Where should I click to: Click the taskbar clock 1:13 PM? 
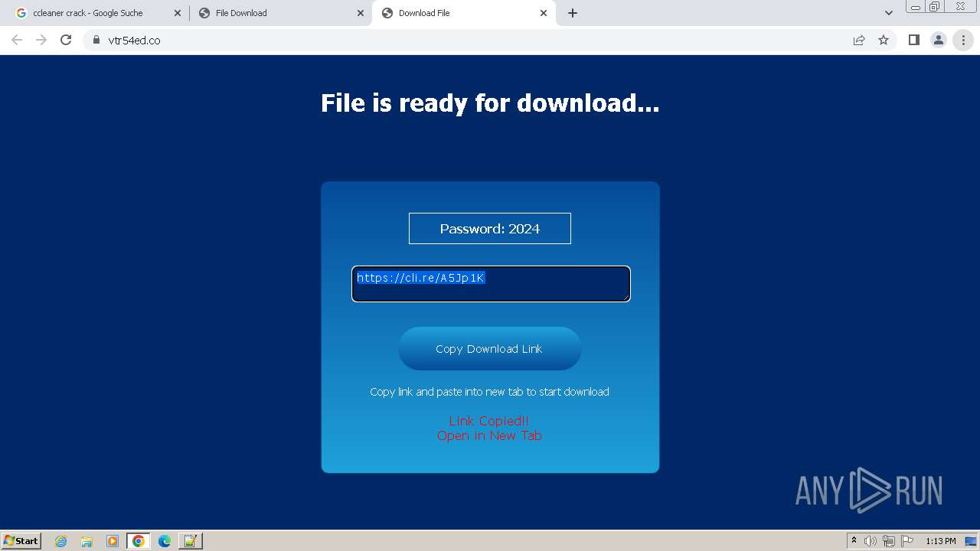tap(941, 541)
